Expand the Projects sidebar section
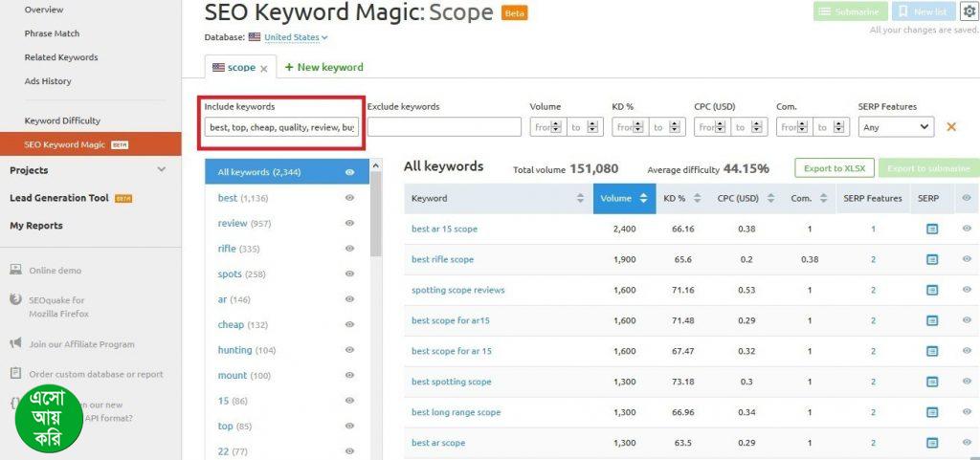This screenshot has width=980, height=460. 161,170
